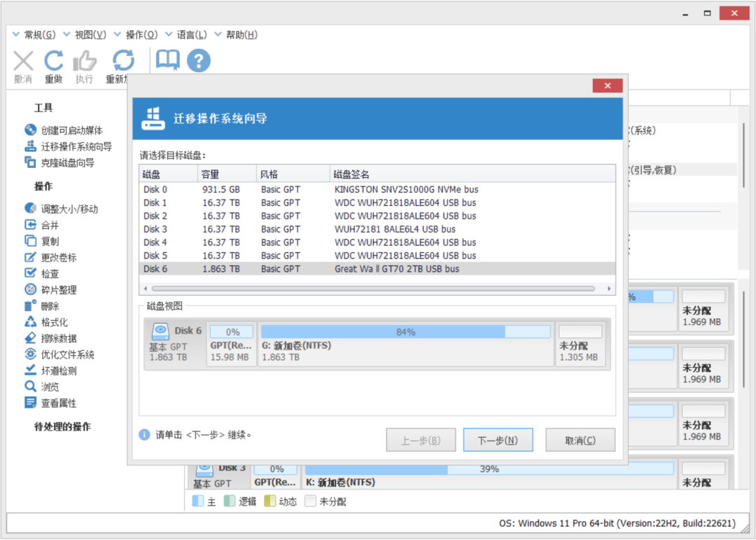This screenshot has width=756, height=540.
Task: Click the 39% usage bar of K:
Action: tap(489, 469)
